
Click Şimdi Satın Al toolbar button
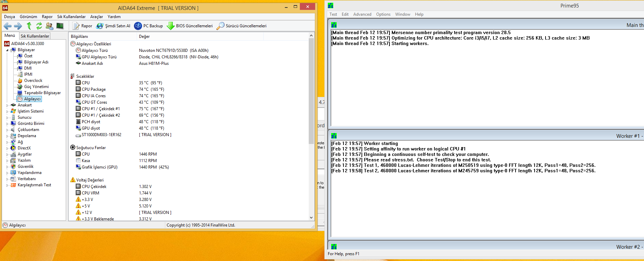point(113,26)
